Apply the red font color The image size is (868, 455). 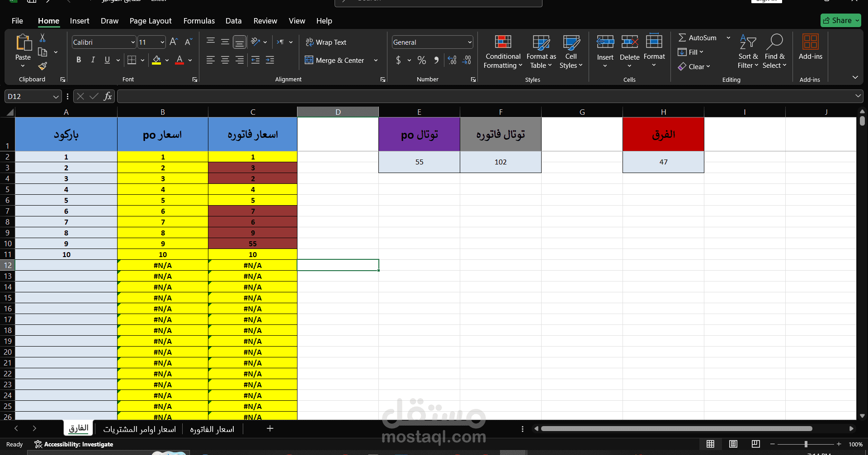tap(179, 60)
